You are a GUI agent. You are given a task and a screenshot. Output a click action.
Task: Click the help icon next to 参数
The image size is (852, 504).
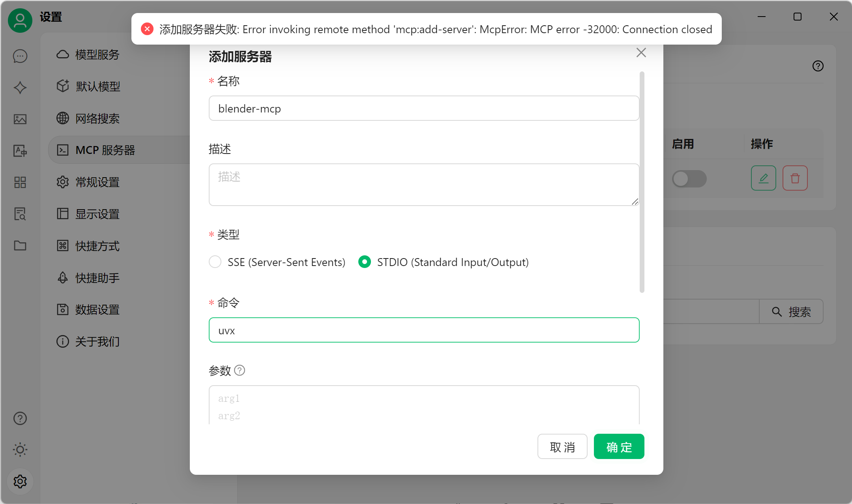click(240, 370)
